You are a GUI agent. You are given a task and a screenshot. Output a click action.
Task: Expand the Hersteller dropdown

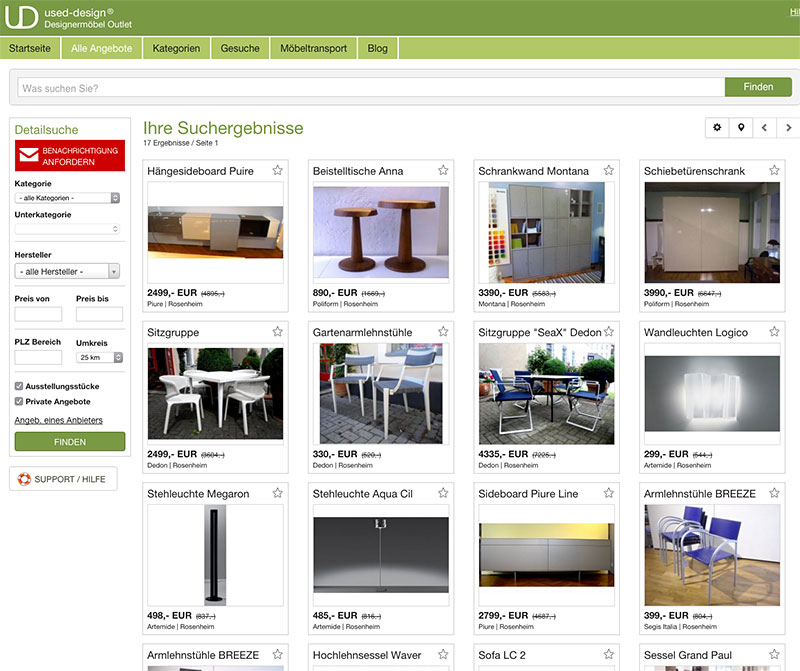tap(67, 271)
